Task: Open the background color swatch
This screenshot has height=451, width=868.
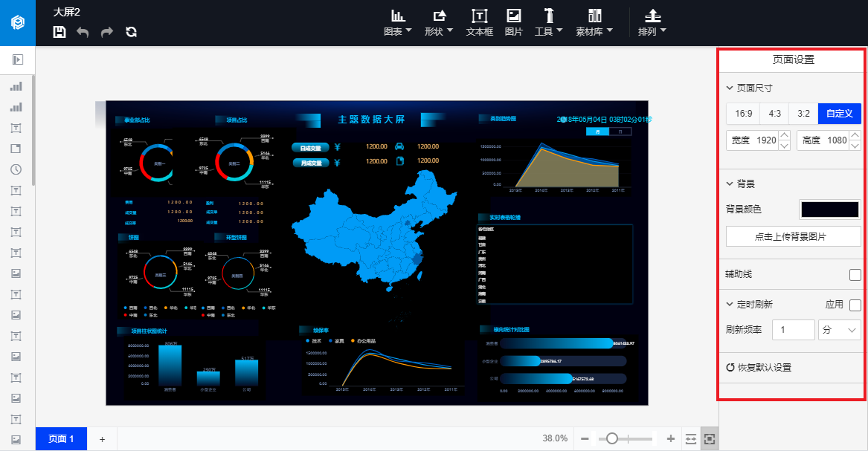Action: [829, 210]
